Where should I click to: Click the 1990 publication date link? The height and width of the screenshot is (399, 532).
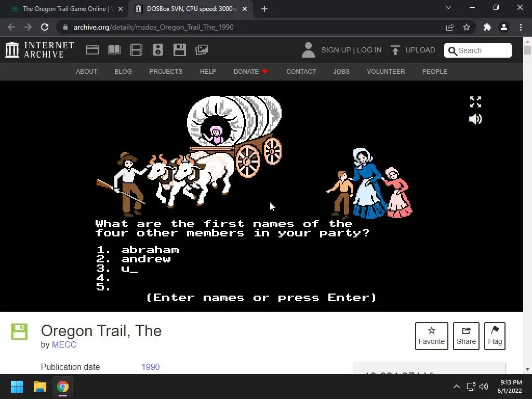click(x=150, y=367)
